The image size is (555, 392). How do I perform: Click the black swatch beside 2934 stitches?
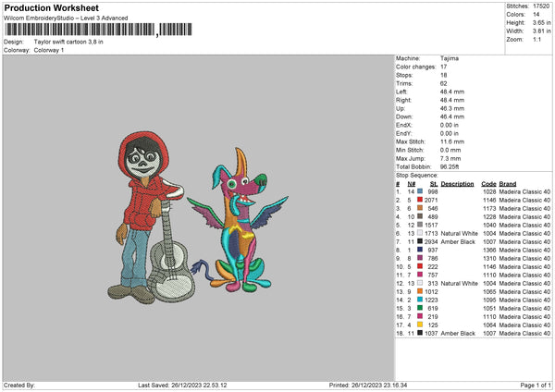pyautogui.click(x=420, y=241)
